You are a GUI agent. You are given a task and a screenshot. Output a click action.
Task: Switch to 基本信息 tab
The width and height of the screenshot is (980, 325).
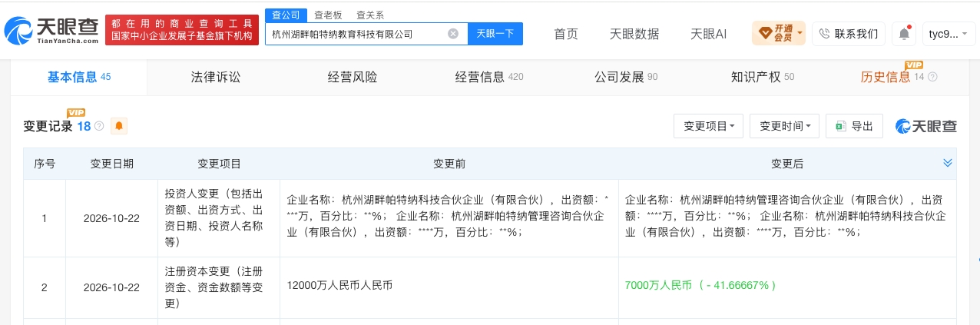pyautogui.click(x=79, y=77)
